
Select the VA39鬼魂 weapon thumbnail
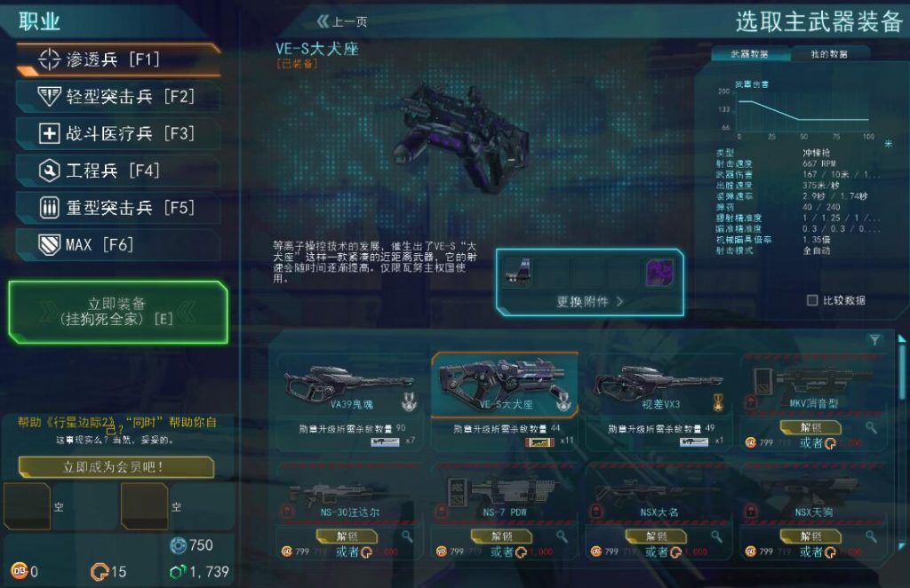(350, 387)
